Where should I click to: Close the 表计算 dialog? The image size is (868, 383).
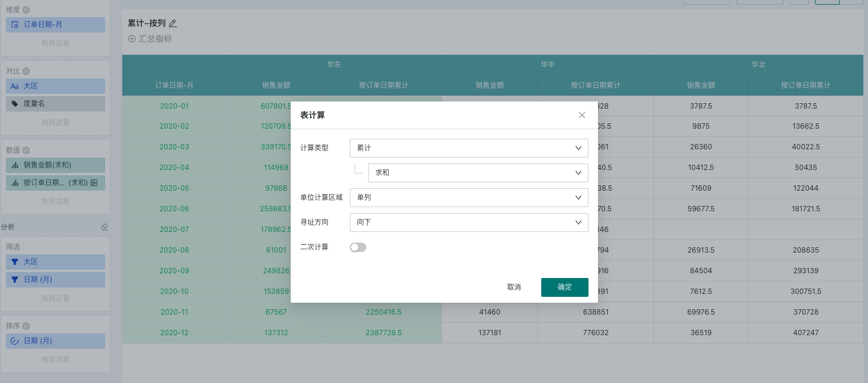tap(582, 115)
